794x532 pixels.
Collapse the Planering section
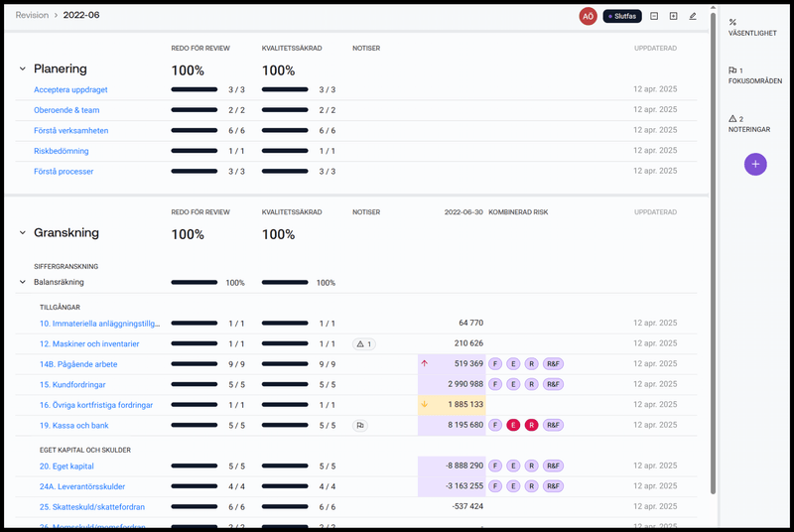point(22,68)
